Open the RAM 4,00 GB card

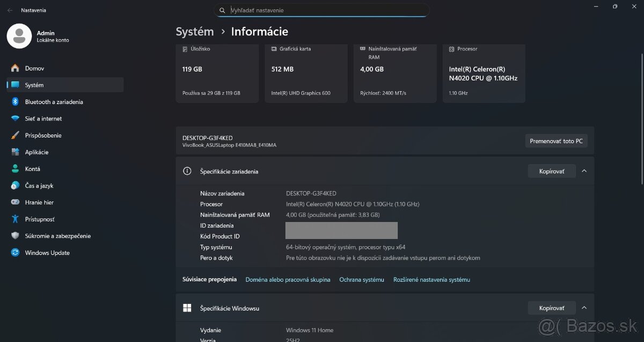pos(395,73)
